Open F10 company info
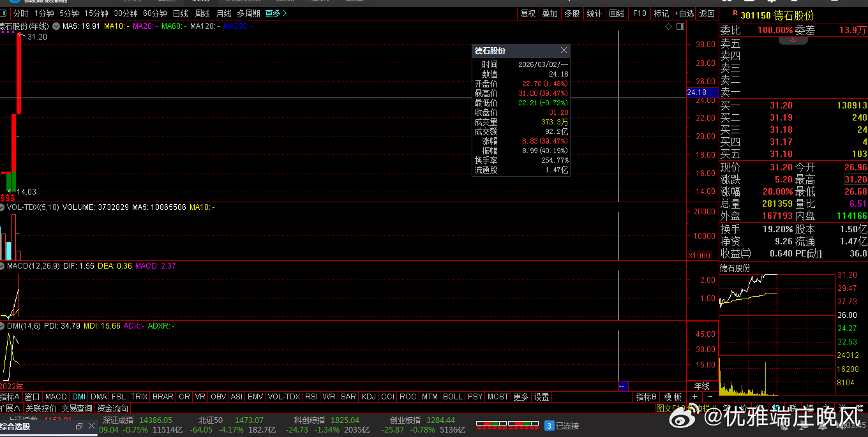This screenshot has width=868, height=437. (639, 13)
